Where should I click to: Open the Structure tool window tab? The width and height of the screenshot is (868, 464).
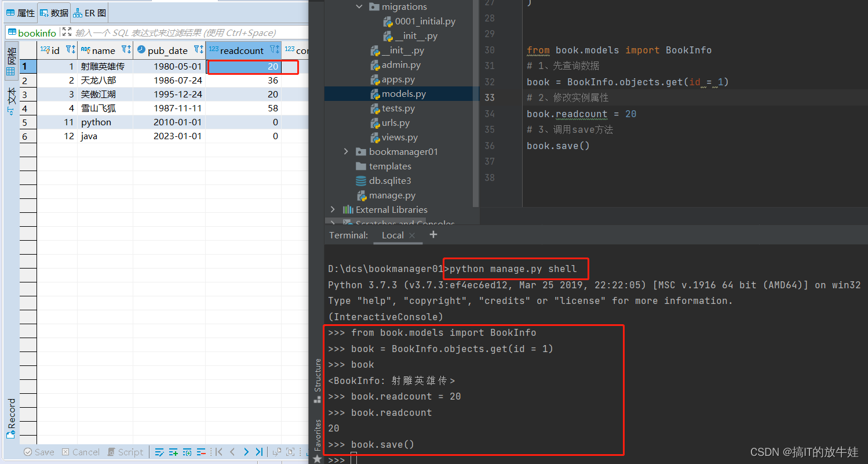tap(317, 380)
